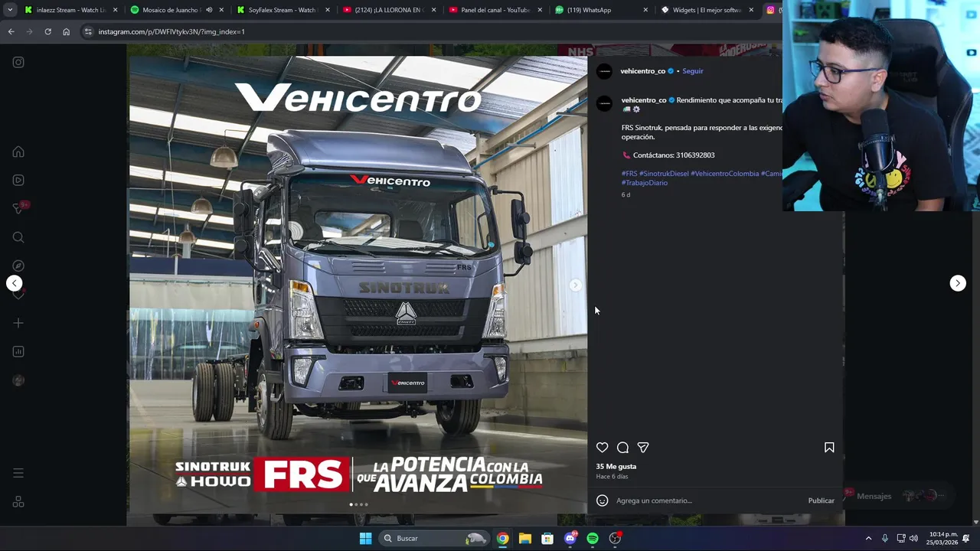Click Publicar to post comment
Image resolution: width=980 pixels, height=551 pixels.
(x=822, y=500)
